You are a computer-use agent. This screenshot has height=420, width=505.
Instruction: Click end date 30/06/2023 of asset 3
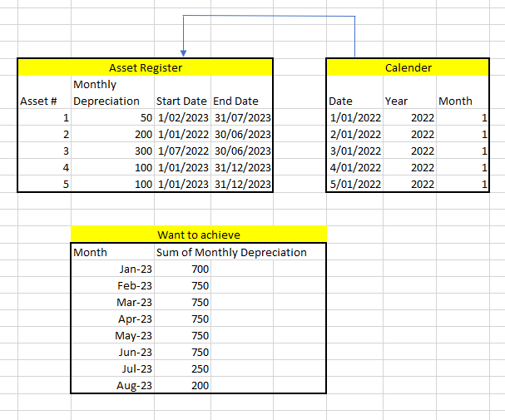click(x=242, y=151)
